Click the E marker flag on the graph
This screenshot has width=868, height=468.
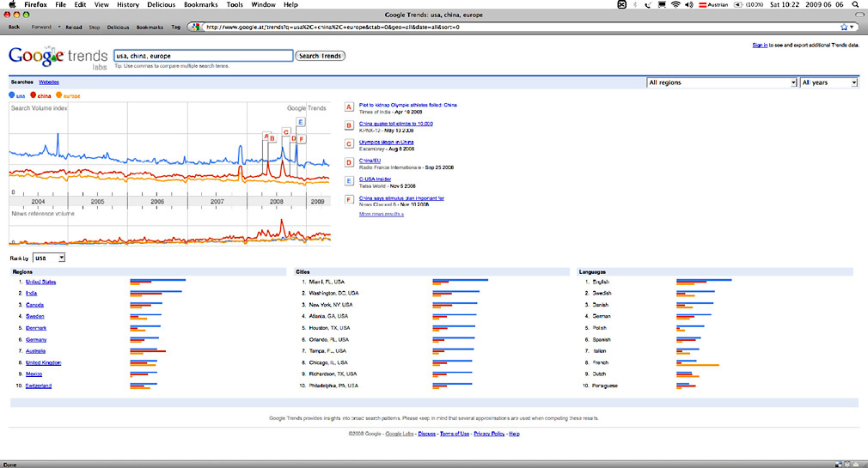pyautogui.click(x=300, y=122)
